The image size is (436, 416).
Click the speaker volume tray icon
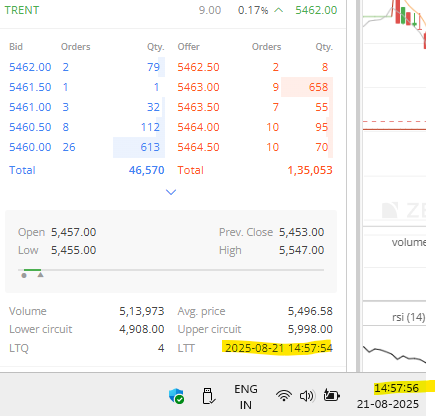pyautogui.click(x=307, y=396)
